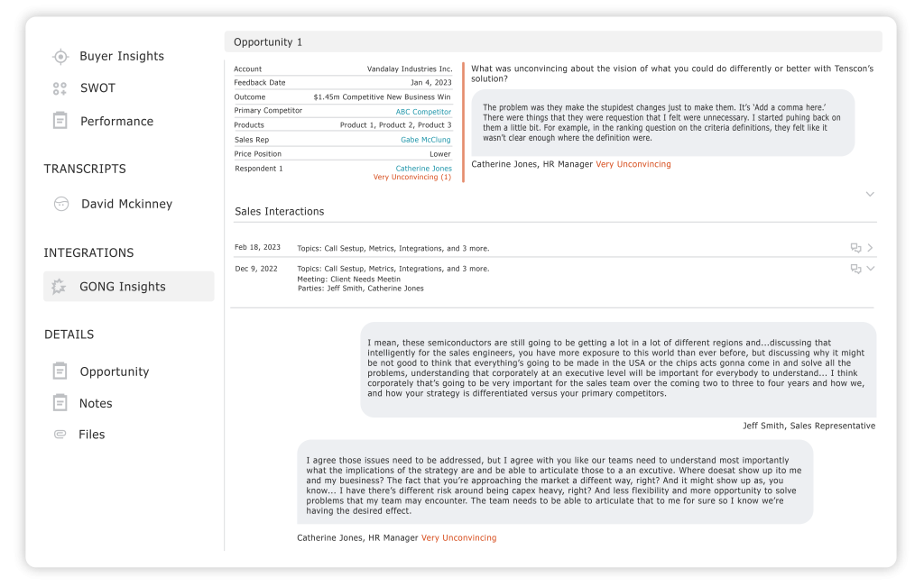924x587 pixels.
Task: Open conversation icon for Feb 18, 2023 interaction
Action: tap(855, 248)
